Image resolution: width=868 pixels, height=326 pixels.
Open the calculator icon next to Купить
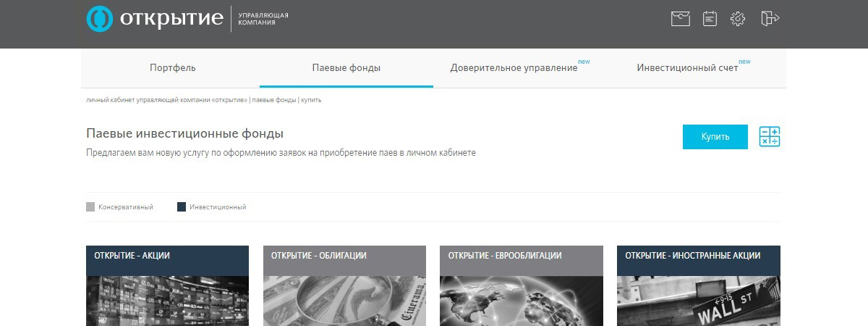[x=770, y=136]
